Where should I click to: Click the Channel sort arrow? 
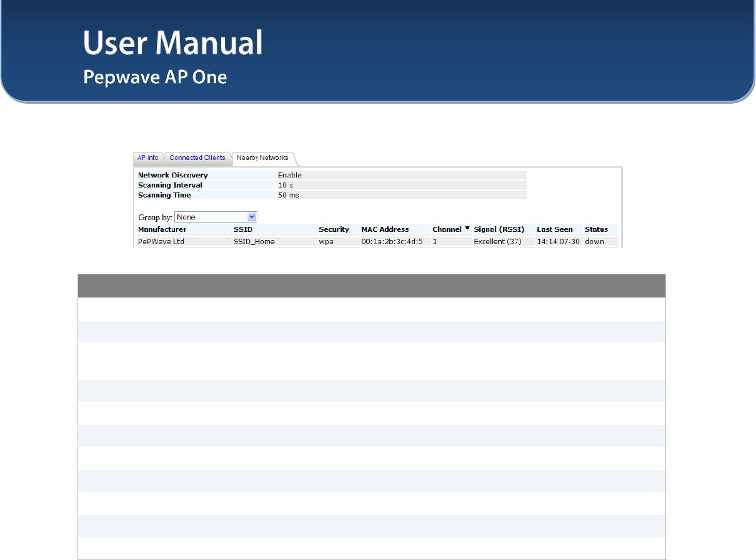(x=467, y=229)
